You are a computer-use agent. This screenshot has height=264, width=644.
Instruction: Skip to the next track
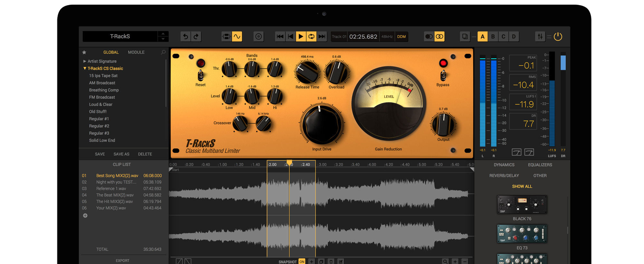tap(322, 36)
